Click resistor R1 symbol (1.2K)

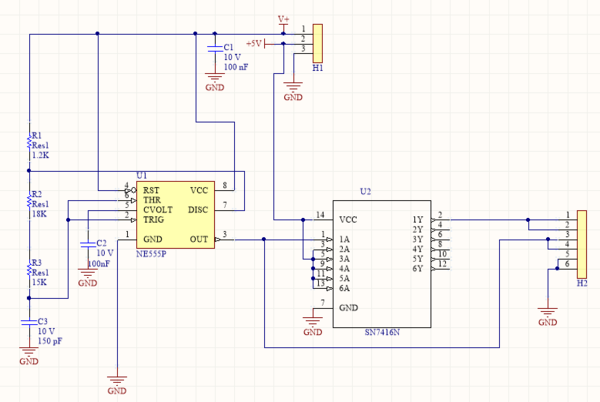click(30, 147)
